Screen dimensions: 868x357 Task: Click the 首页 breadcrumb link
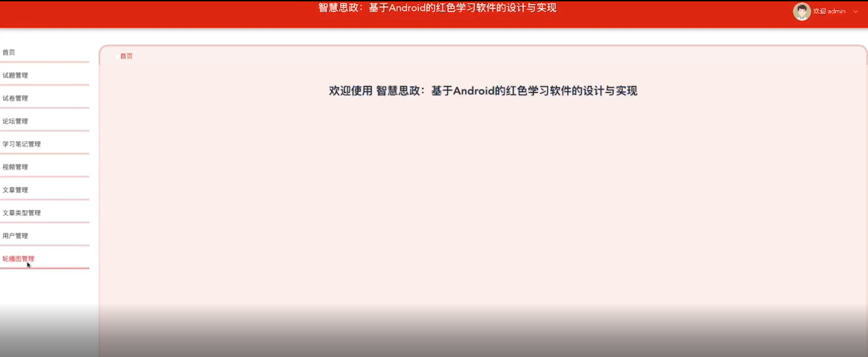pos(126,56)
